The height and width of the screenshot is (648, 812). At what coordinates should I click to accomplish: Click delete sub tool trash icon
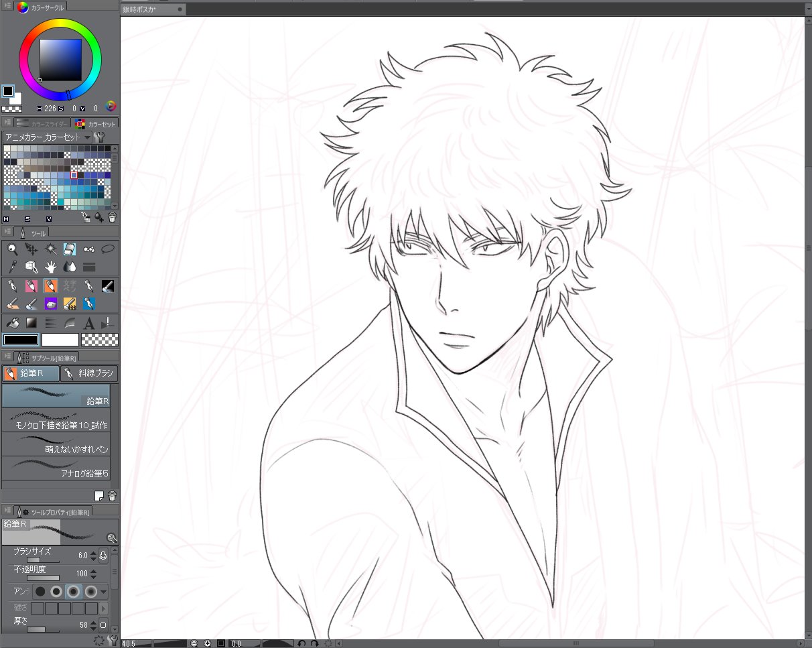112,496
